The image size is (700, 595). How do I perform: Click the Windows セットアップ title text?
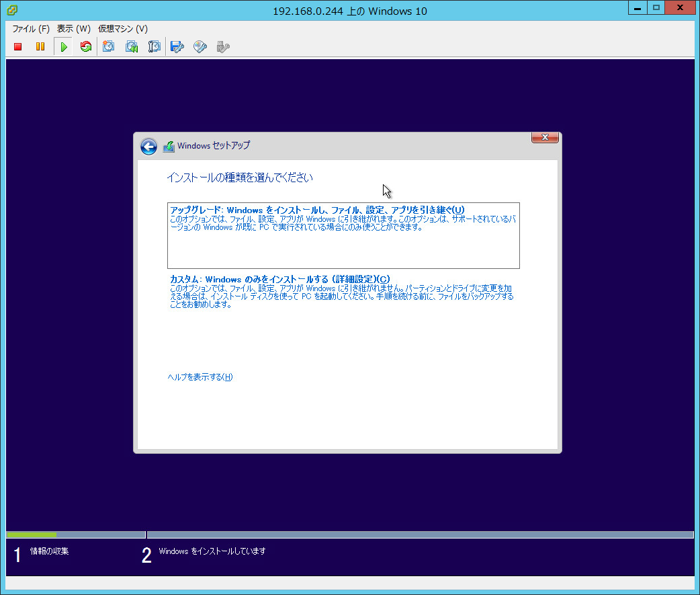(214, 146)
